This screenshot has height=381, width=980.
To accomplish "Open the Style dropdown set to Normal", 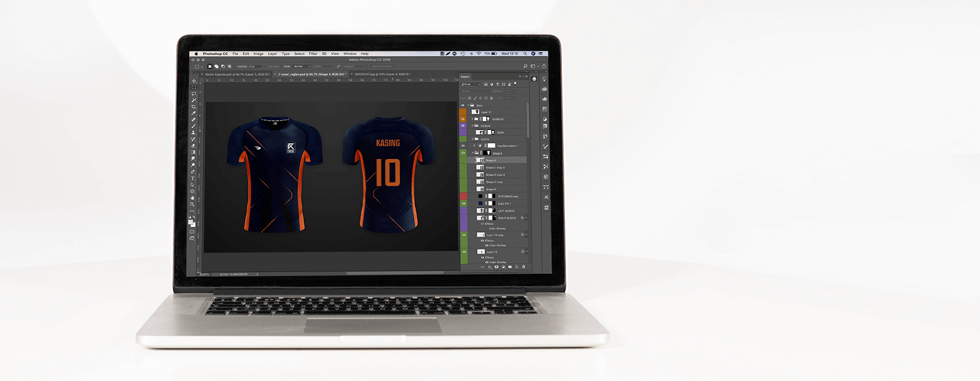I will 301,66.
